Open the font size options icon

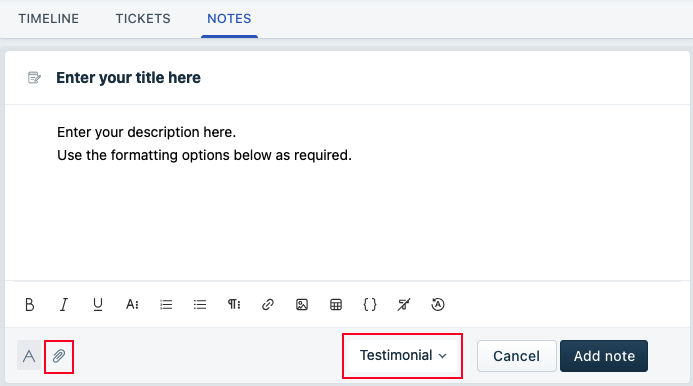click(132, 304)
